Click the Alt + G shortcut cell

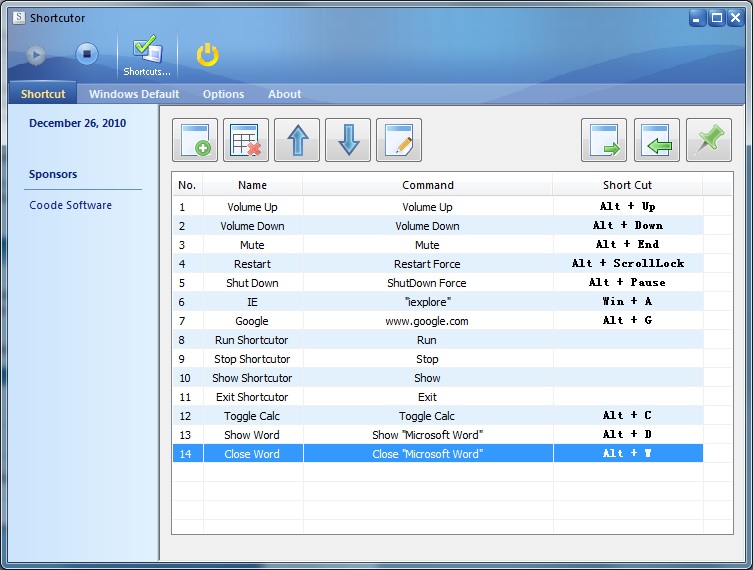628,321
